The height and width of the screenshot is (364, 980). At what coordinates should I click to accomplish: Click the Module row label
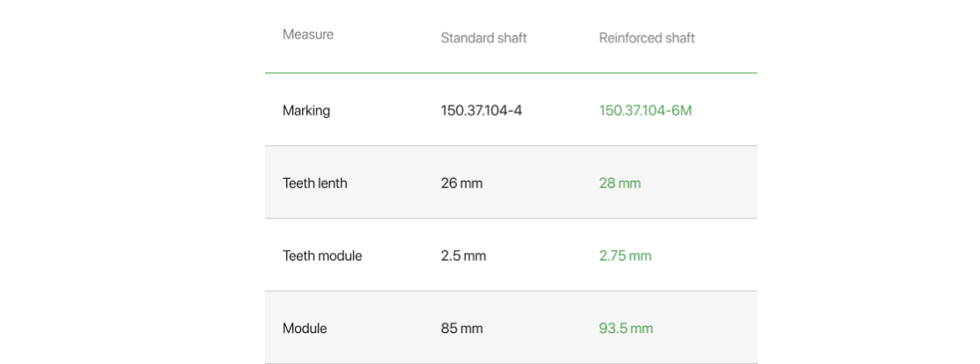(x=305, y=329)
